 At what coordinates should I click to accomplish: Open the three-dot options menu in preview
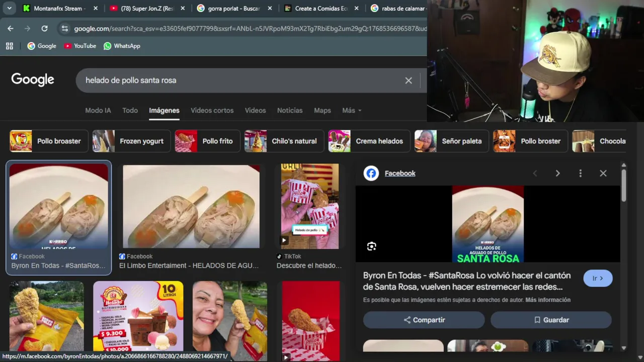(580, 173)
